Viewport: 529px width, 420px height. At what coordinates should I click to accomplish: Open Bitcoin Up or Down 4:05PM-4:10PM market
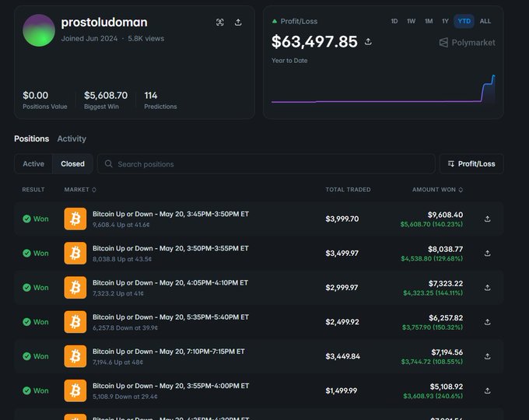170,282
